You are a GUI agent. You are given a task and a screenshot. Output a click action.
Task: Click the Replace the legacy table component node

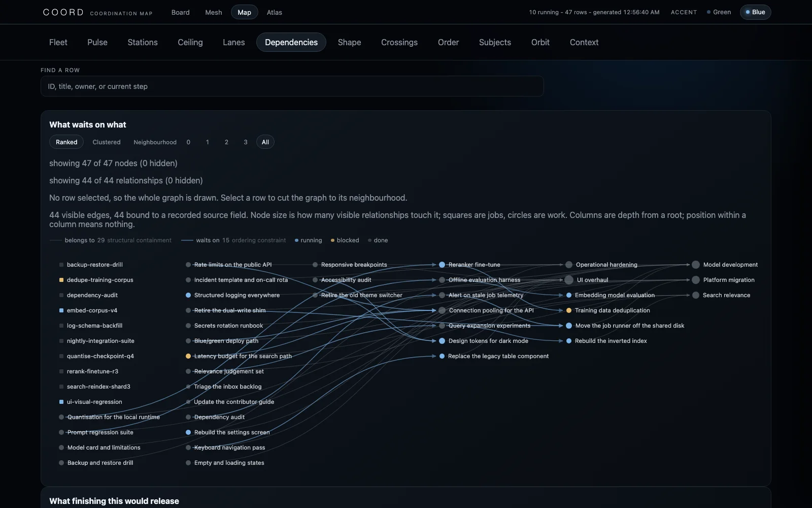point(442,356)
